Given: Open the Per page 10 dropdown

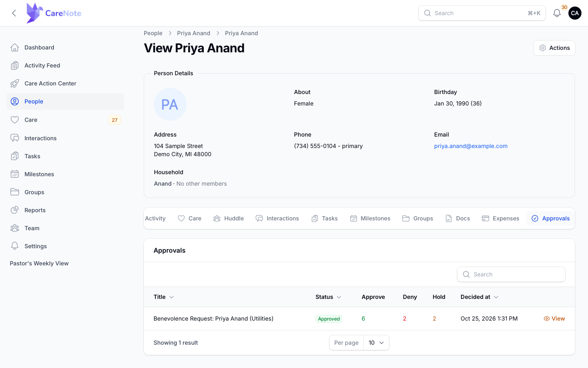Looking at the screenshot, I should click(x=376, y=343).
